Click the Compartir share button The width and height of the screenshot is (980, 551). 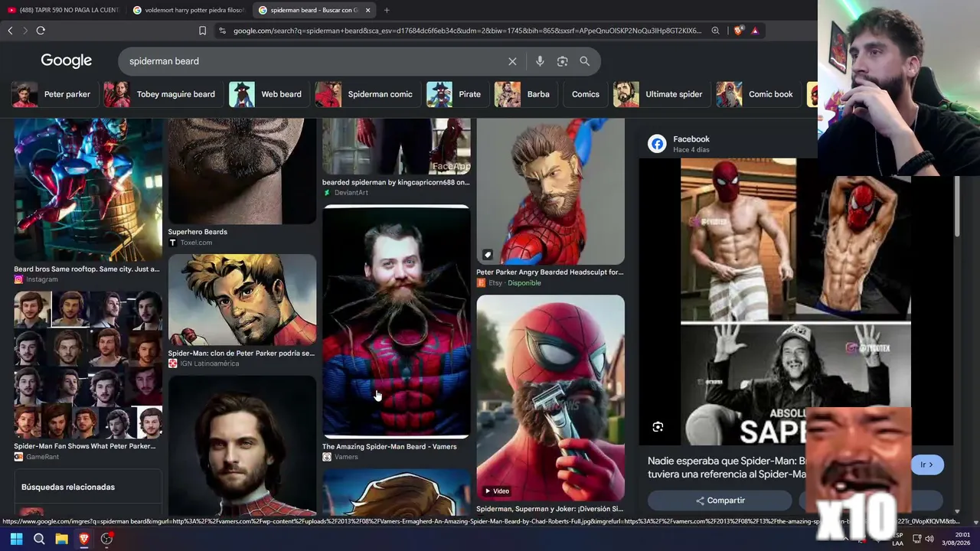pos(720,500)
